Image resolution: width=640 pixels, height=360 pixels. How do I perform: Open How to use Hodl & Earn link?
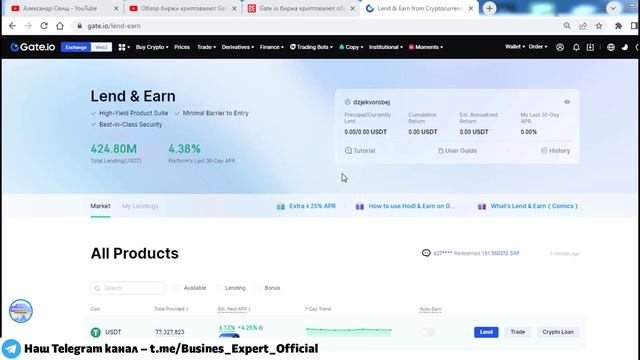pos(405,206)
